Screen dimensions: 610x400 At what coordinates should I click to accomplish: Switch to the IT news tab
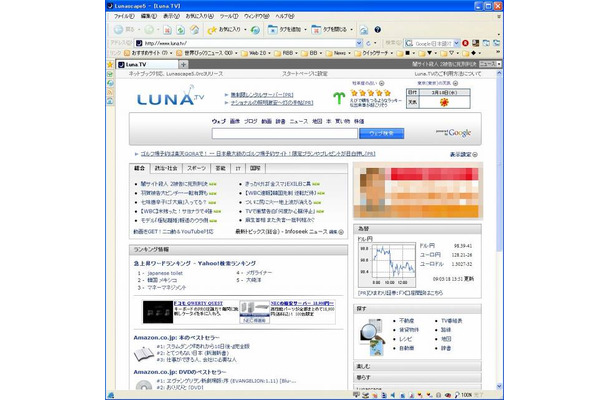coord(238,168)
